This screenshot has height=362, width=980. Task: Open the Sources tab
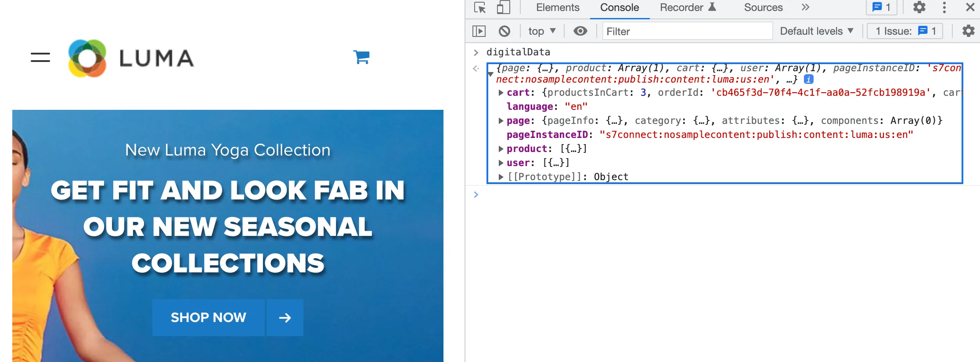coord(763,7)
